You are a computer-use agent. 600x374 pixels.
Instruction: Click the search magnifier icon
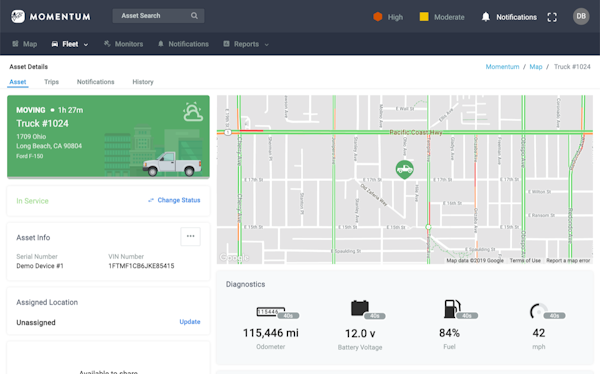194,16
